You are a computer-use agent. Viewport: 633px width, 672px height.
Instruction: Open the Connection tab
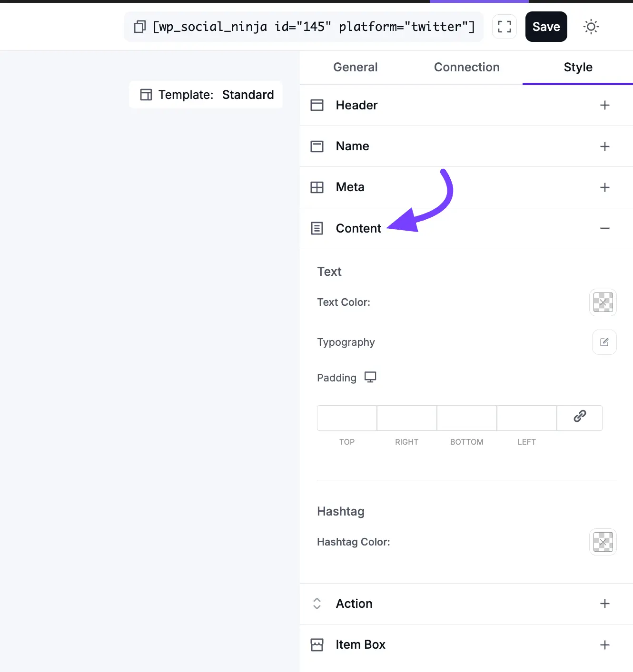466,67
